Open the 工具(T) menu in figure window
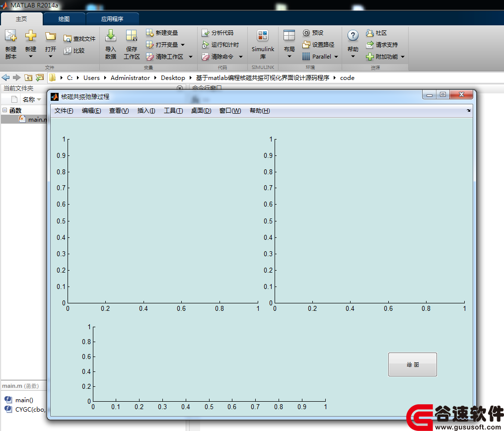The image size is (504, 431). 173,111
